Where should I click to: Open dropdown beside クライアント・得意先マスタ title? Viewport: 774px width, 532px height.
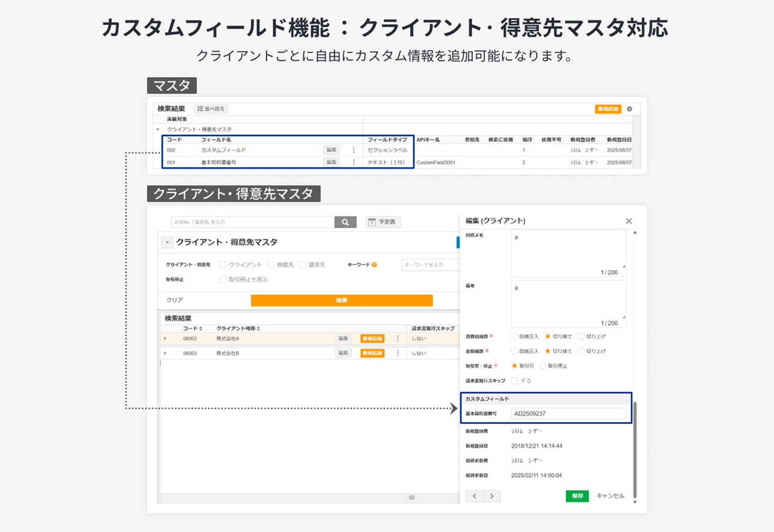[x=167, y=243]
